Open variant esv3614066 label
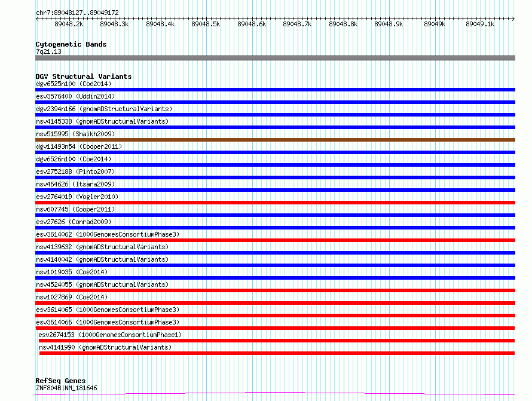Image resolution: width=532 pixels, height=401 pixels. 108,322
